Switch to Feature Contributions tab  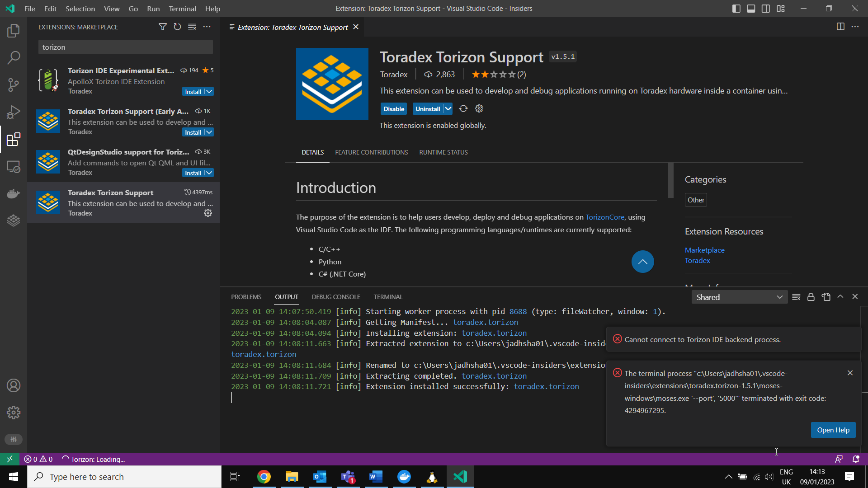coord(371,152)
